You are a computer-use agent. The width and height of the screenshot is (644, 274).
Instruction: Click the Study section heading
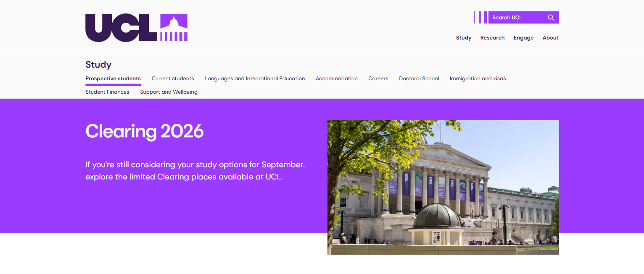(98, 65)
